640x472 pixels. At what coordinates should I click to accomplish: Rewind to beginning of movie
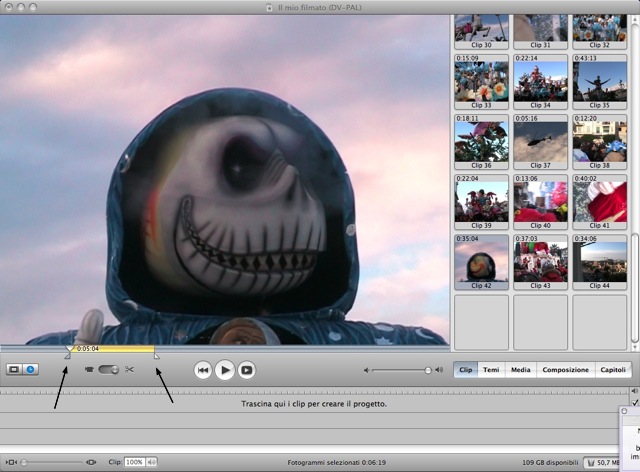203,370
